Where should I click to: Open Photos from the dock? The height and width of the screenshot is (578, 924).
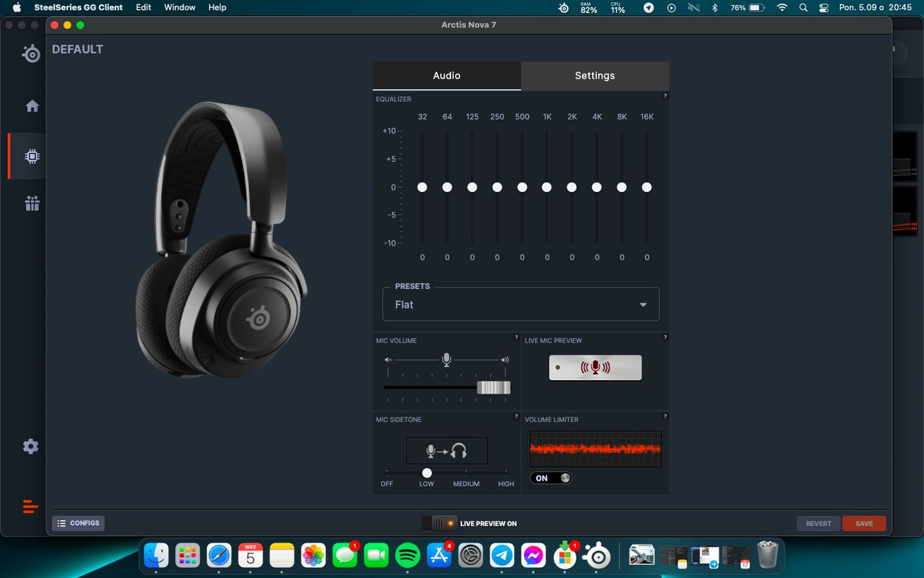pyautogui.click(x=313, y=556)
